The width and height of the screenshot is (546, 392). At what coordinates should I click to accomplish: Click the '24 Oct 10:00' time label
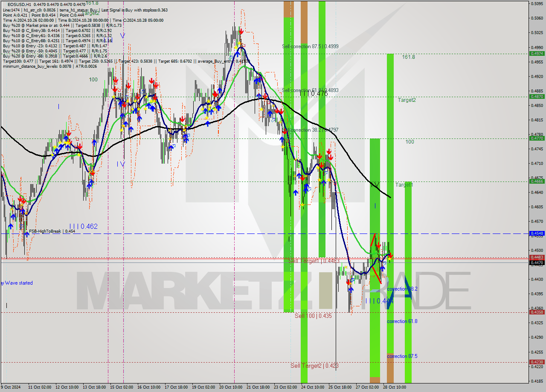coord(313,387)
